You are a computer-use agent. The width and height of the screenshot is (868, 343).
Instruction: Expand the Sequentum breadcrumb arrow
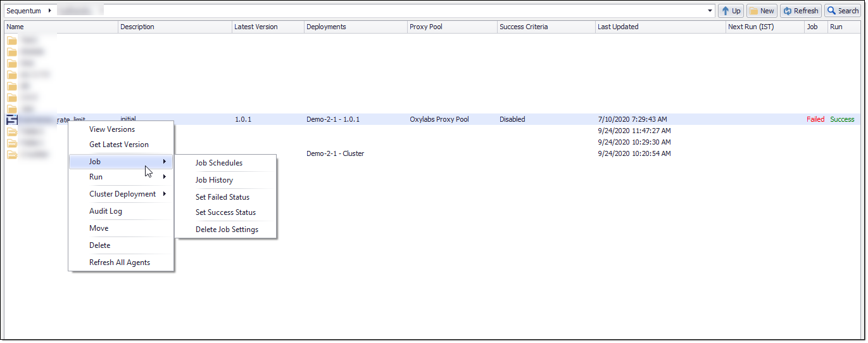pos(49,11)
